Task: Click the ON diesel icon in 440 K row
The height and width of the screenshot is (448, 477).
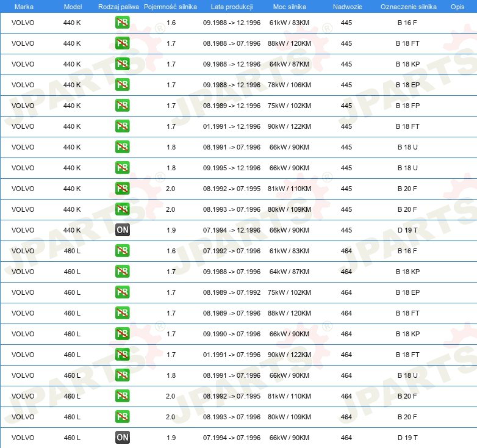Action: pyautogui.click(x=122, y=230)
